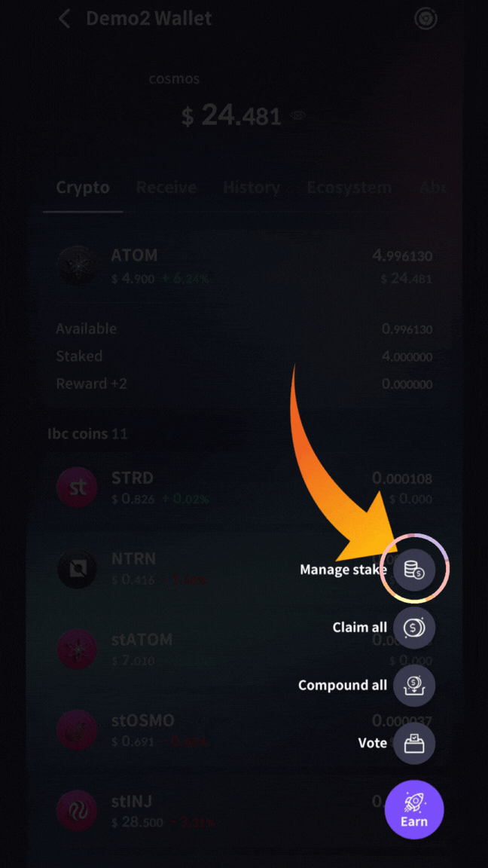
Task: Click the NTRN token icon
Action: 77,569
